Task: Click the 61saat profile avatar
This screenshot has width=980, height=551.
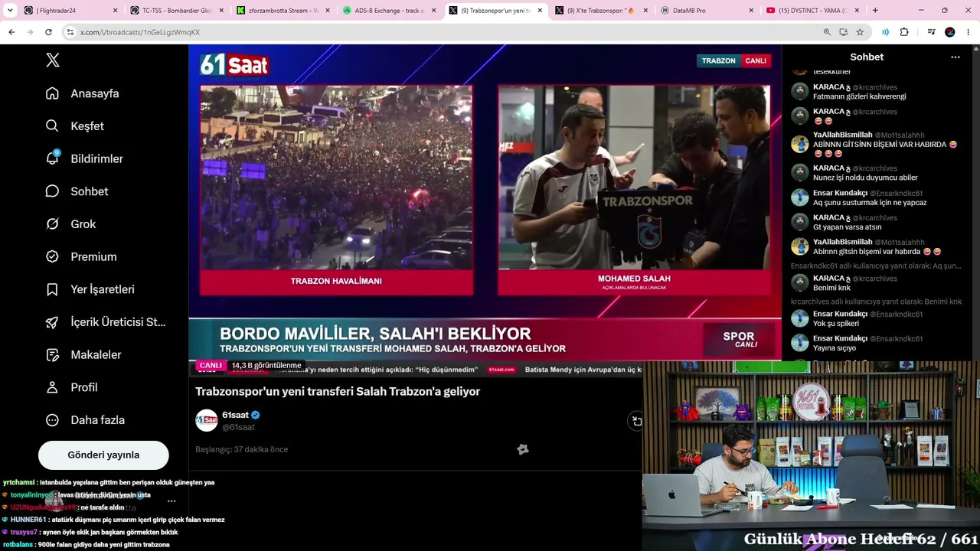Action: click(x=207, y=420)
